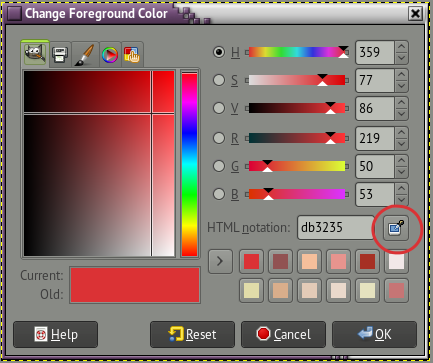The width and height of the screenshot is (433, 363).
Task: Pick the dark red history swatch
Action: pyautogui.click(x=367, y=261)
